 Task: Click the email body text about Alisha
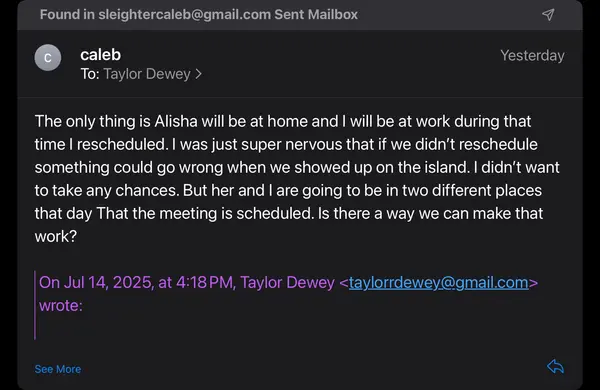[x=297, y=179]
